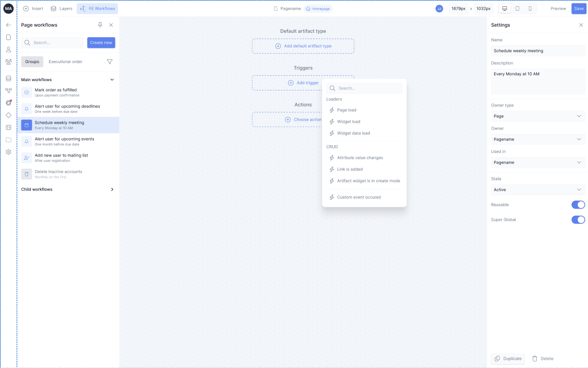
Task: Expand the Child workflows section
Action: click(112, 189)
